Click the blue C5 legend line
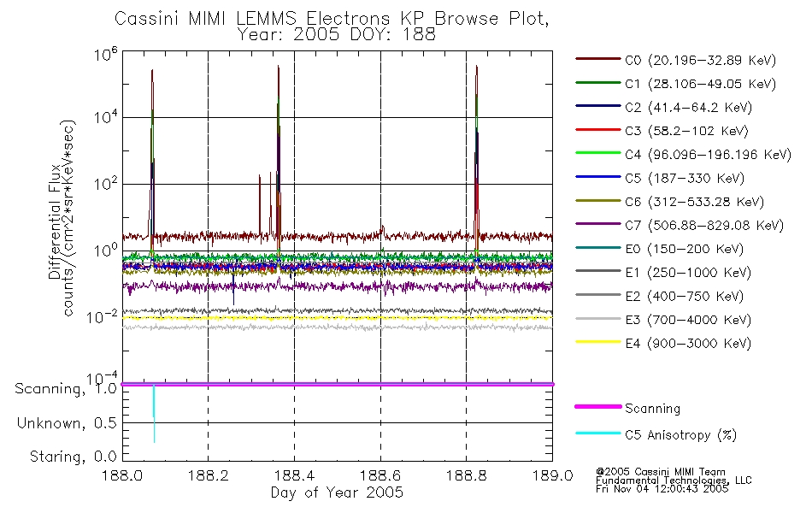Screen dimensions: 812x513 pos(598,177)
